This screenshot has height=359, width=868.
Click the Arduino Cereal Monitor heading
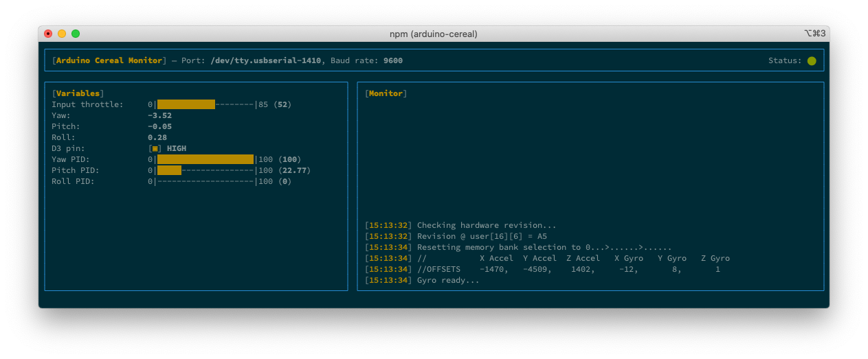point(109,60)
